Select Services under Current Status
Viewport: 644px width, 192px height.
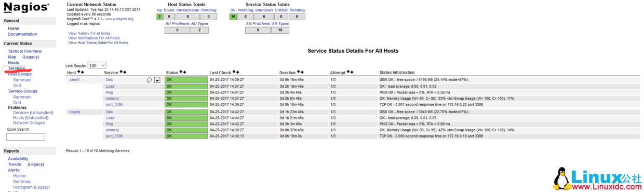(x=17, y=68)
